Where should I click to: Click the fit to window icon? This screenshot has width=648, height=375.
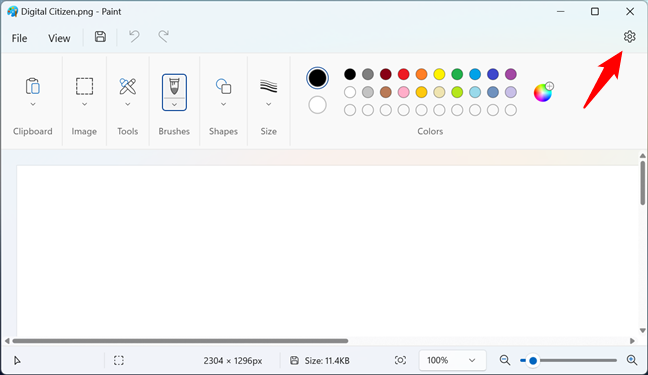tap(400, 360)
